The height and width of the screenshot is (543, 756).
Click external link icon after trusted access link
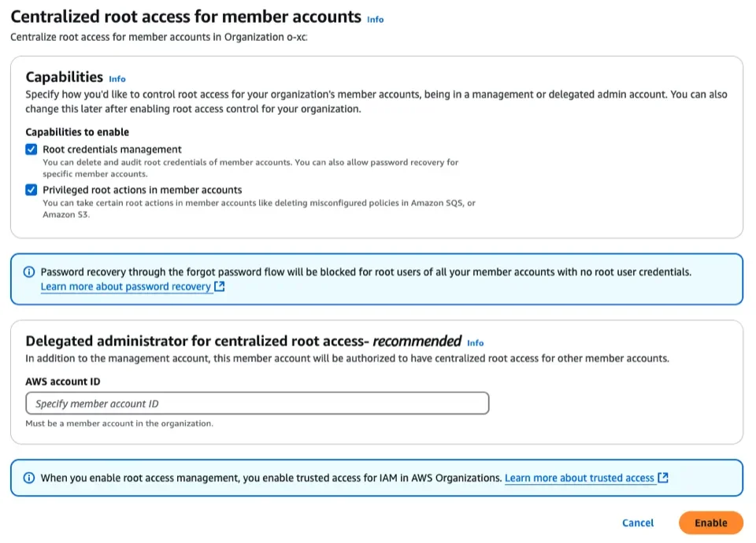click(x=663, y=478)
